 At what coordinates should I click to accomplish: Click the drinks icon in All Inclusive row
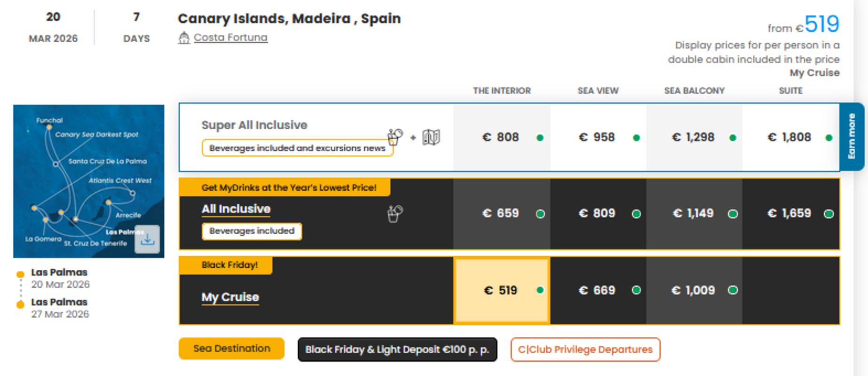395,213
